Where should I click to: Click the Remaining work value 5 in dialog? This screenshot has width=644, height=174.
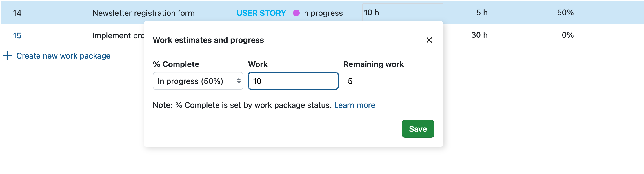(x=350, y=81)
